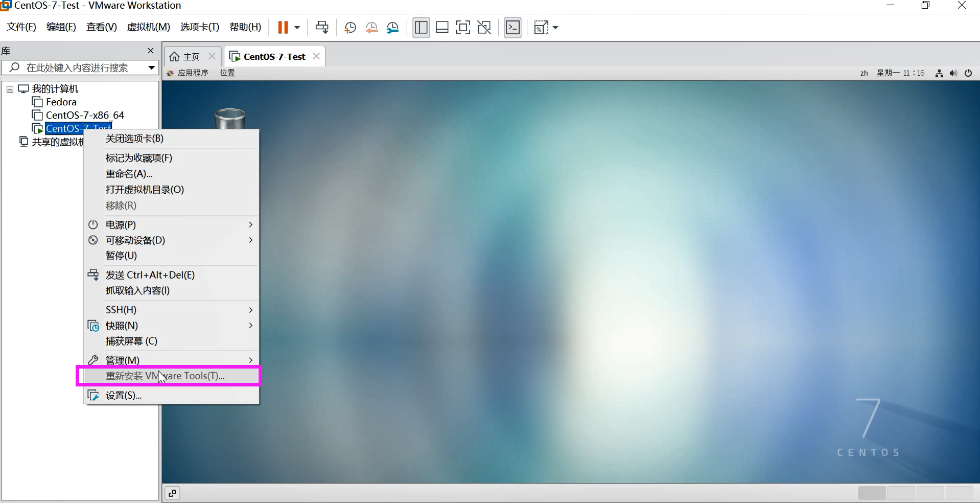Open the trash can on guest desktop

click(x=230, y=119)
